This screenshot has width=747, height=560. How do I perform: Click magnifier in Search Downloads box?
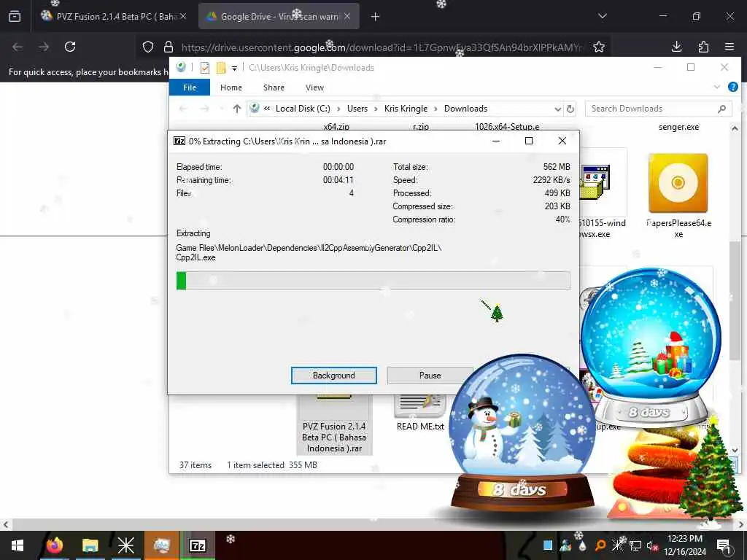(x=721, y=109)
